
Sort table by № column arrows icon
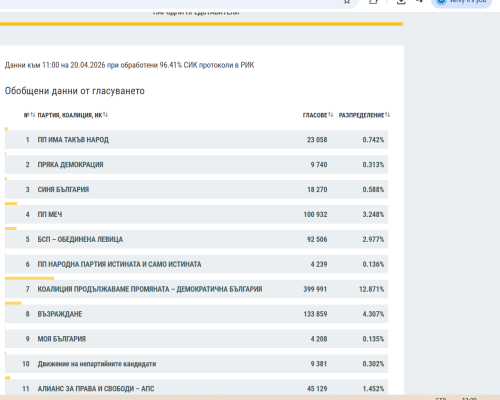33,115
